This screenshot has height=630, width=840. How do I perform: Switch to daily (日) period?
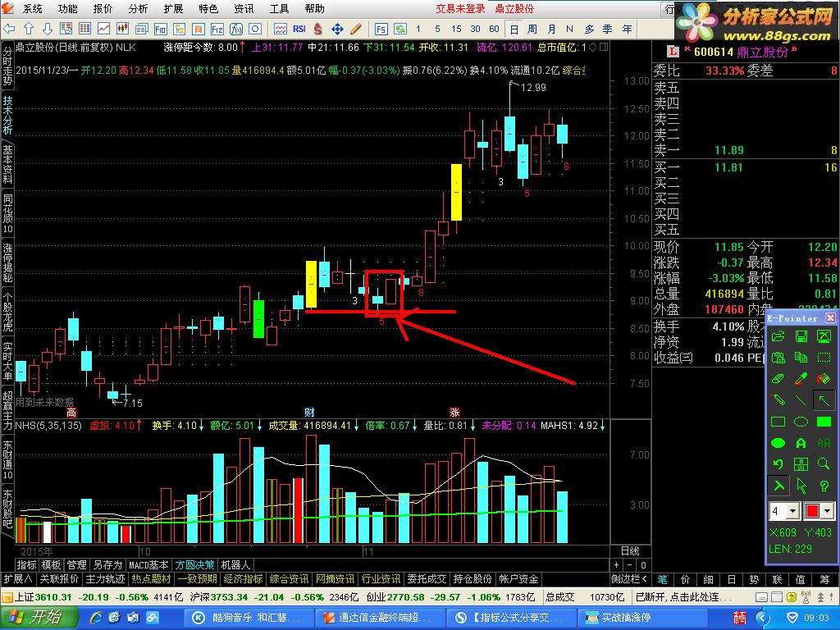(x=514, y=29)
